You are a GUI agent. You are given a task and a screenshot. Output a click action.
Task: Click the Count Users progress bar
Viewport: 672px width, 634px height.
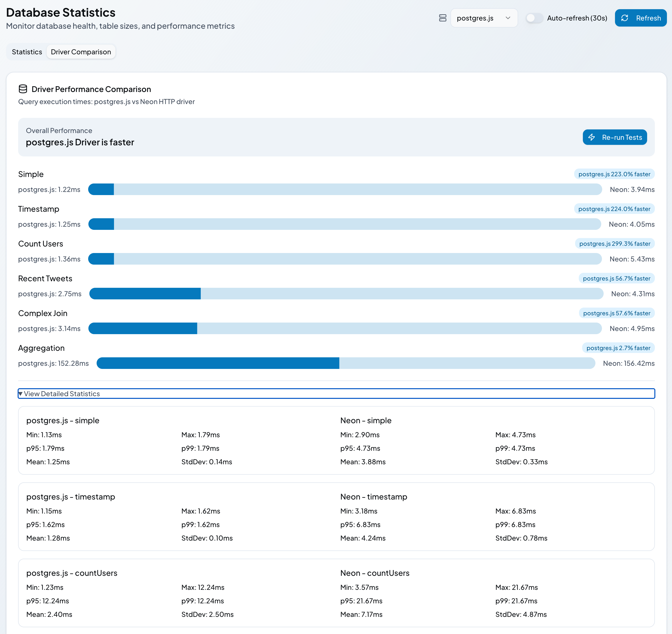345,259
